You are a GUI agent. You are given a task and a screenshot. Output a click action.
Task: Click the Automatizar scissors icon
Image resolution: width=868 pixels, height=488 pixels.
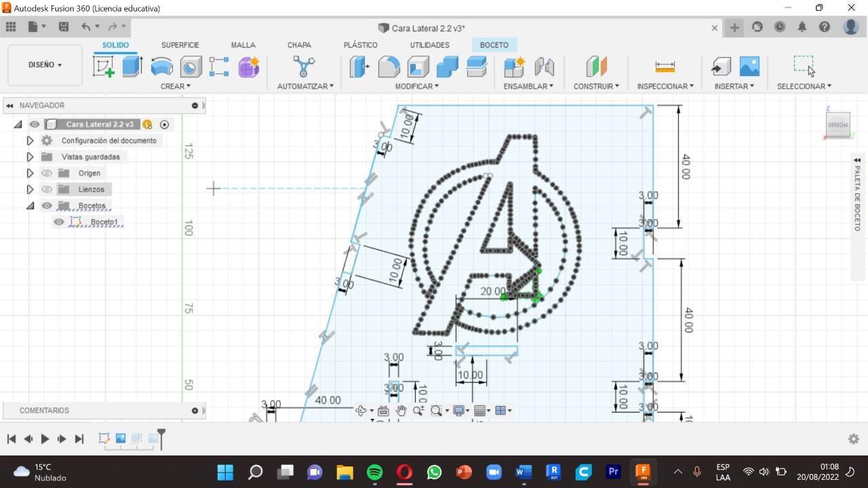point(304,66)
